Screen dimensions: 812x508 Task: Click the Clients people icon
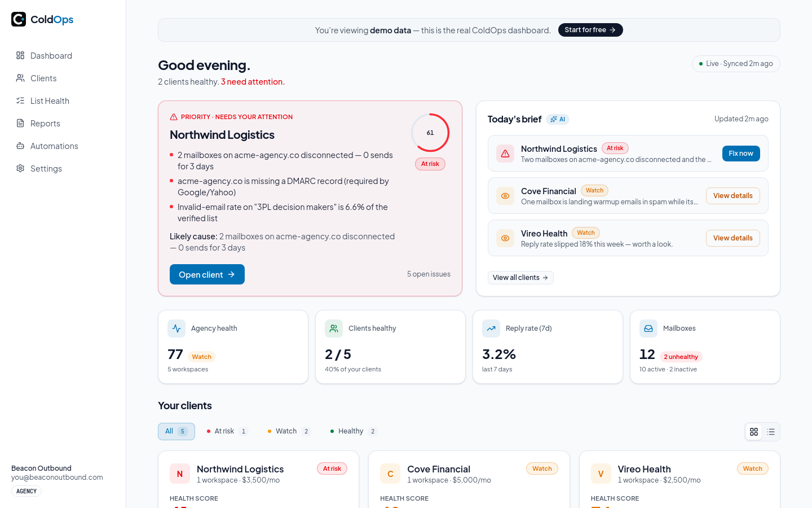click(20, 78)
